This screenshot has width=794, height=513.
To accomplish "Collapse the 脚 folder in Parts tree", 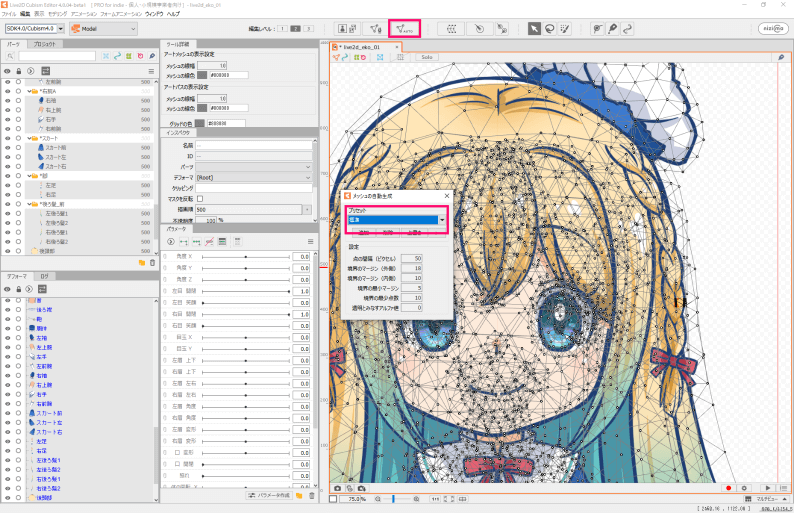I will coord(29,176).
